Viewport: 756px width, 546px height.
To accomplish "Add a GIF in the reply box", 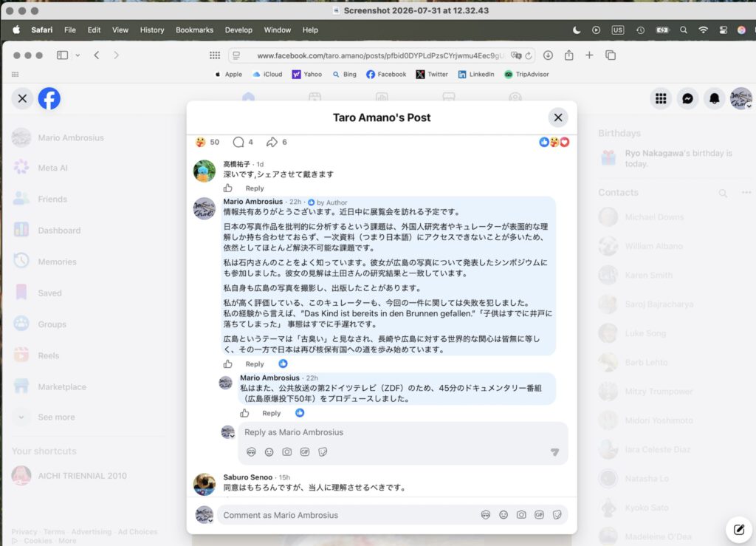I will (x=305, y=452).
